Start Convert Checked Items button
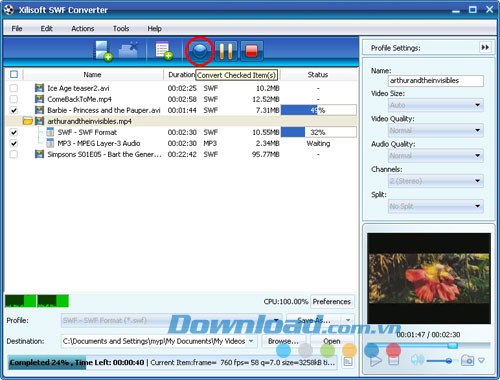Viewport: 500px width, 380px height. pos(200,50)
